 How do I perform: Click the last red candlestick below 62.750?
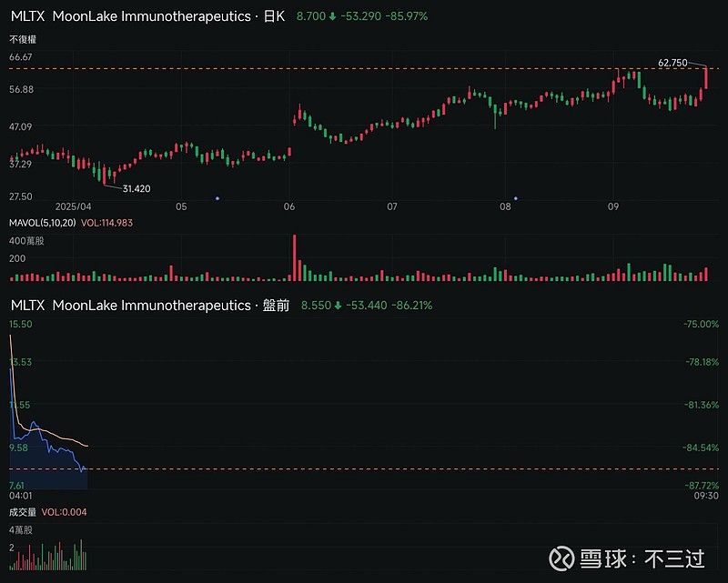706,77
